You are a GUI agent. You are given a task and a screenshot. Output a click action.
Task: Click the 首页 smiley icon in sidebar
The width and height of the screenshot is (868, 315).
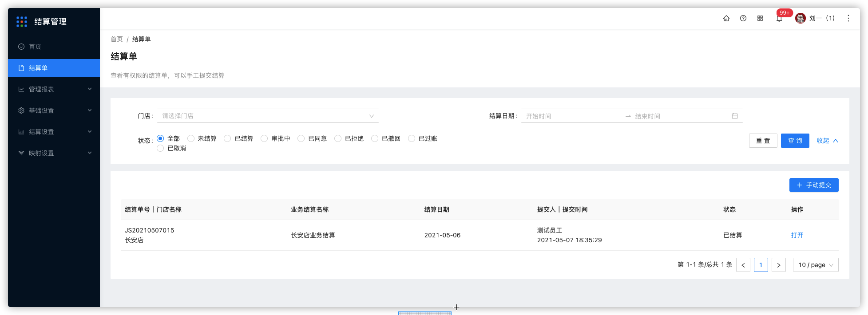pyautogui.click(x=21, y=47)
